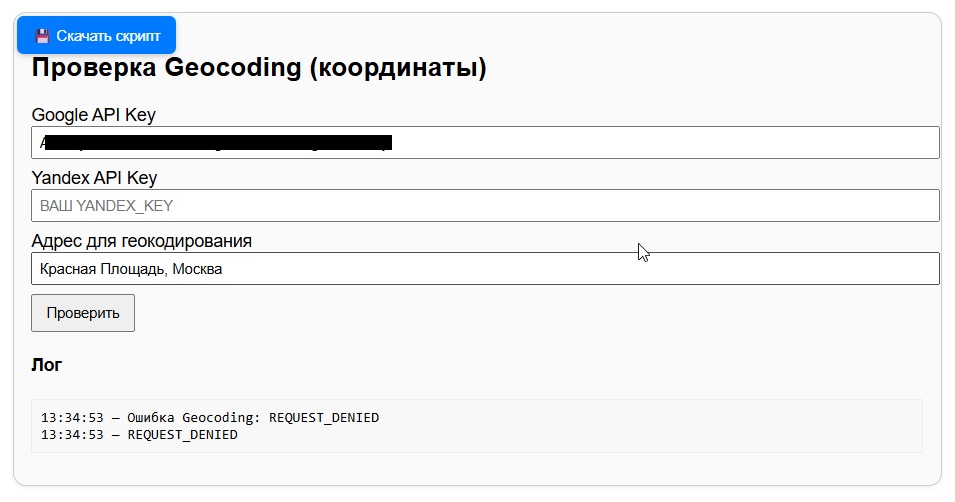Click the Адрес для геокодирования label
The width and height of the screenshot is (955, 502).
tap(142, 241)
